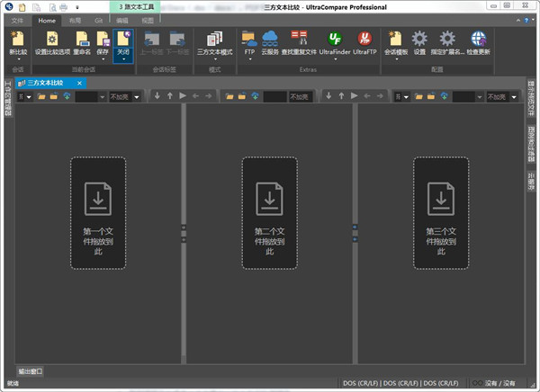Viewport: 540px width, 392px height.
Task: Click the 第三个文件拖放到此 drop zone
Action: (441, 213)
